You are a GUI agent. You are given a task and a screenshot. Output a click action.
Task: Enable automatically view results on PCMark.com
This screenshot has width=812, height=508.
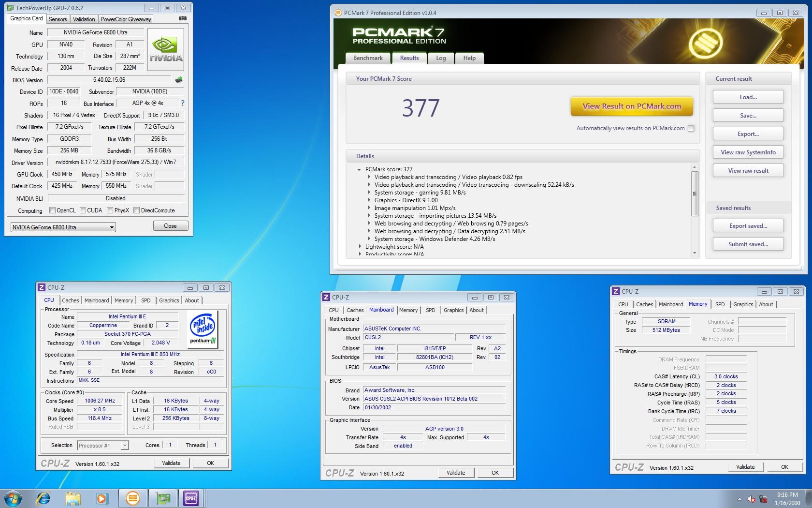[691, 128]
